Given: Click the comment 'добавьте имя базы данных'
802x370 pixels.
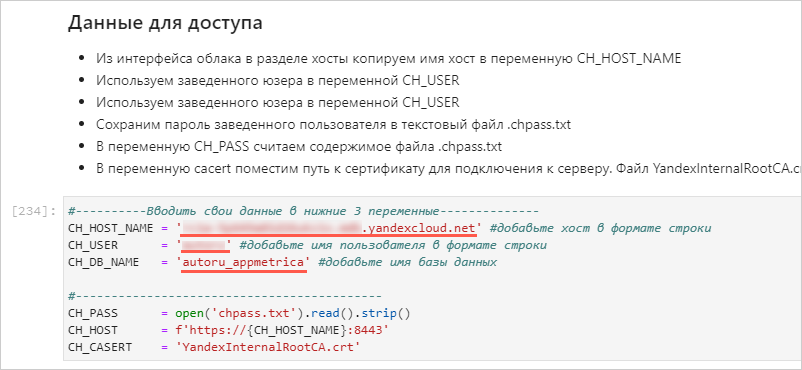Looking at the screenshot, I should (407, 263).
